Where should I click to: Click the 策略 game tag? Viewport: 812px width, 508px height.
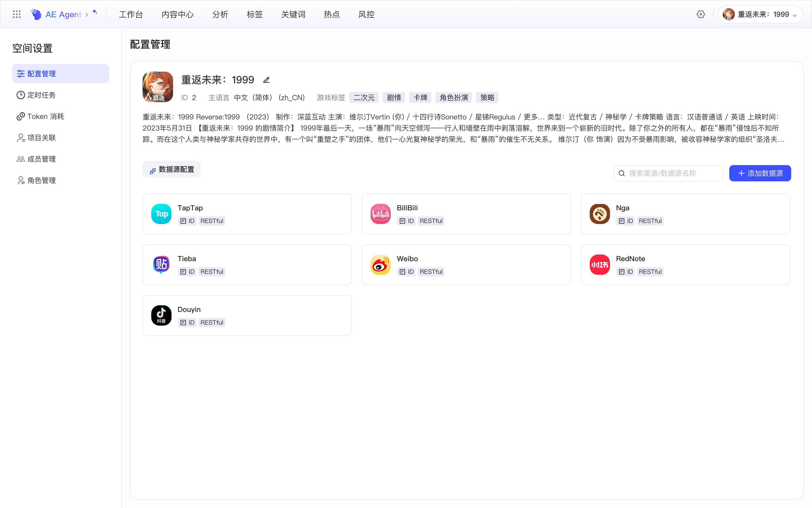click(487, 98)
